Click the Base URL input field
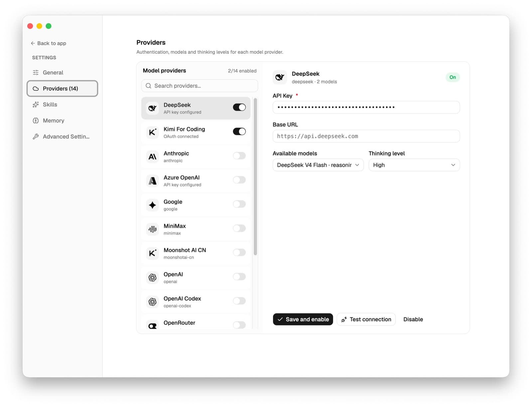 tap(366, 136)
